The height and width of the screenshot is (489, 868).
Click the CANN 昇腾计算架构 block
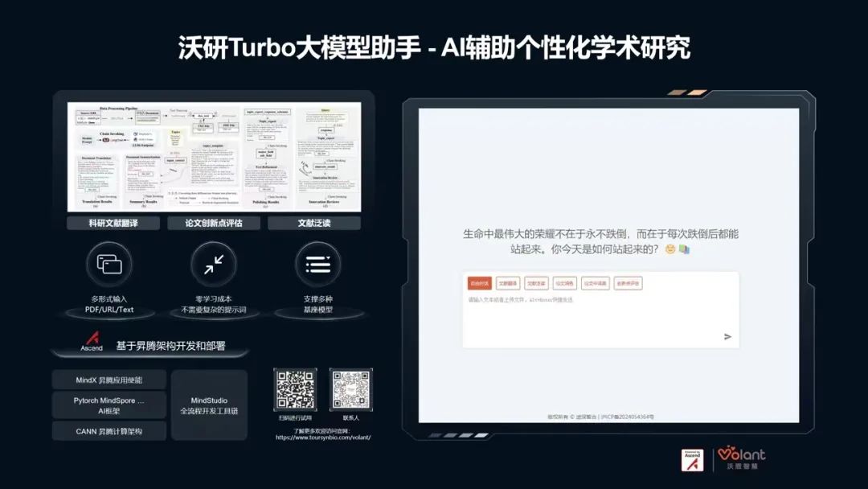(109, 431)
